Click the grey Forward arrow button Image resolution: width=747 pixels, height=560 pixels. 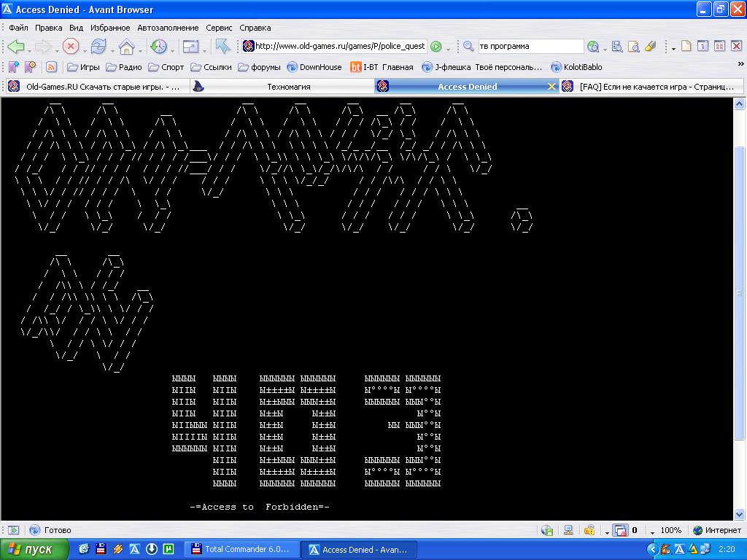point(43,46)
